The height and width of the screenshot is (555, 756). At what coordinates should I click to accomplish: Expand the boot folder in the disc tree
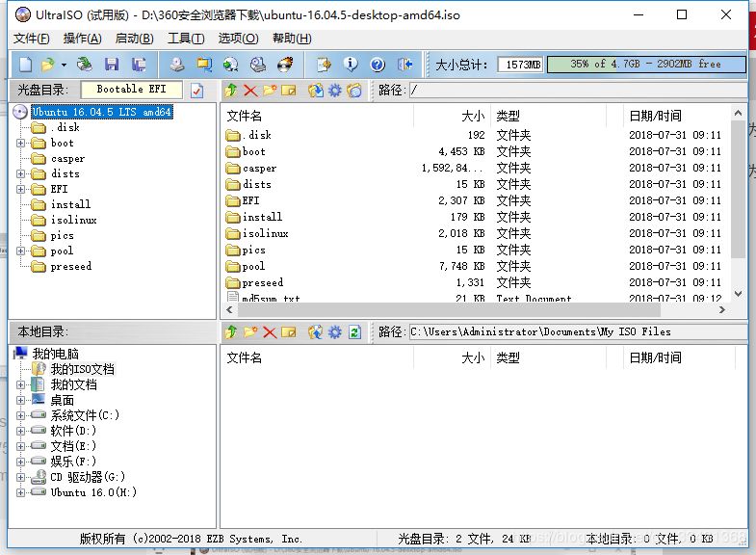tap(20, 144)
